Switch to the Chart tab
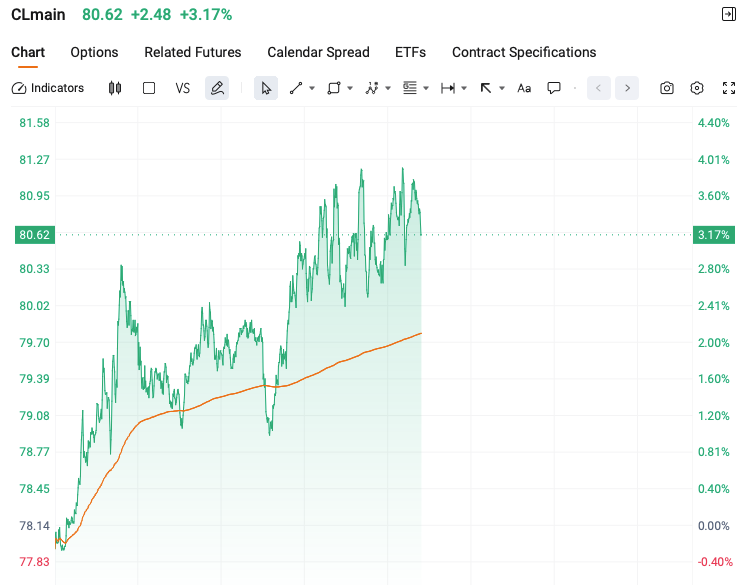747x585 pixels. [28, 52]
